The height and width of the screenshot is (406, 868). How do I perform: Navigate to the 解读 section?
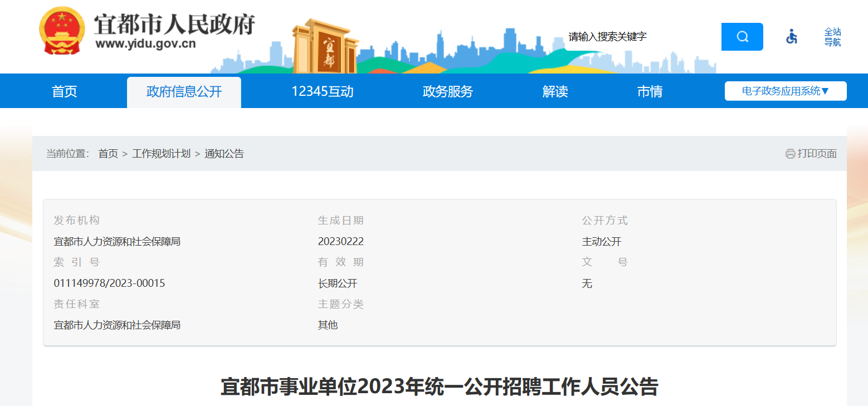555,91
